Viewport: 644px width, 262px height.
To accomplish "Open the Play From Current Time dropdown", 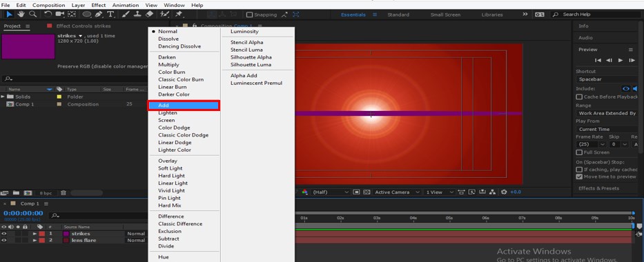I will pyautogui.click(x=607, y=129).
